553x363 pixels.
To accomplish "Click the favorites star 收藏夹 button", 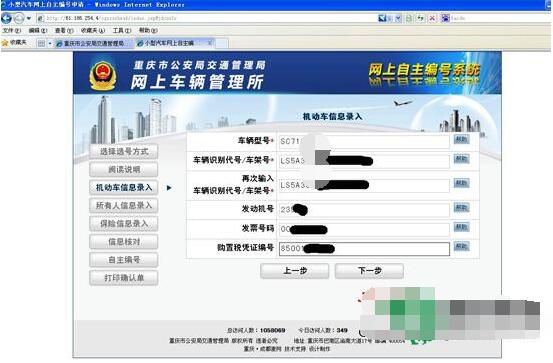I will [14, 43].
